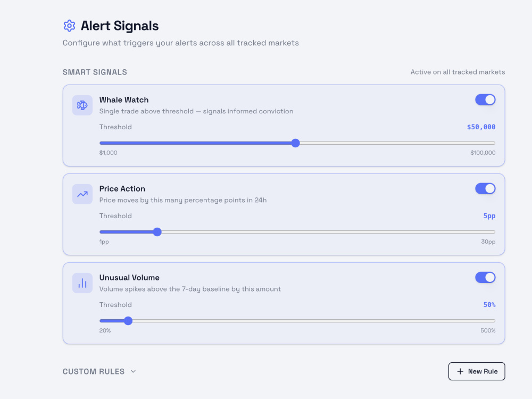Click the Whale Watch fish icon
Viewport: 532px width, 399px height.
click(82, 105)
